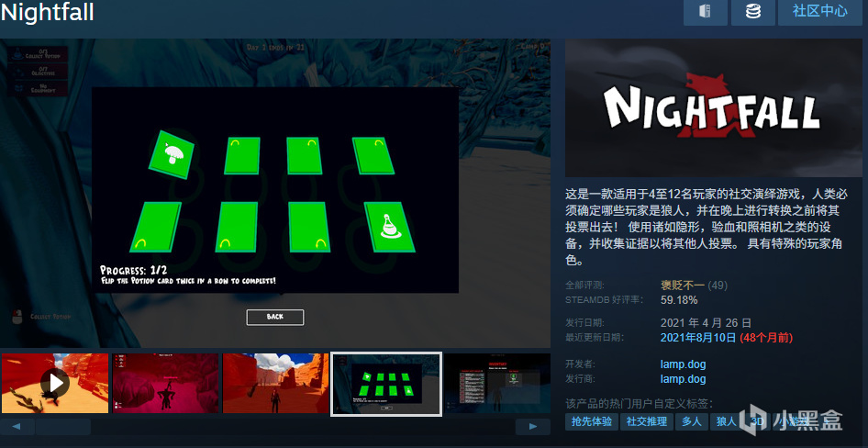868x448 pixels.
Task: Click the potion flask card in the screenshot
Action: [x=389, y=227]
